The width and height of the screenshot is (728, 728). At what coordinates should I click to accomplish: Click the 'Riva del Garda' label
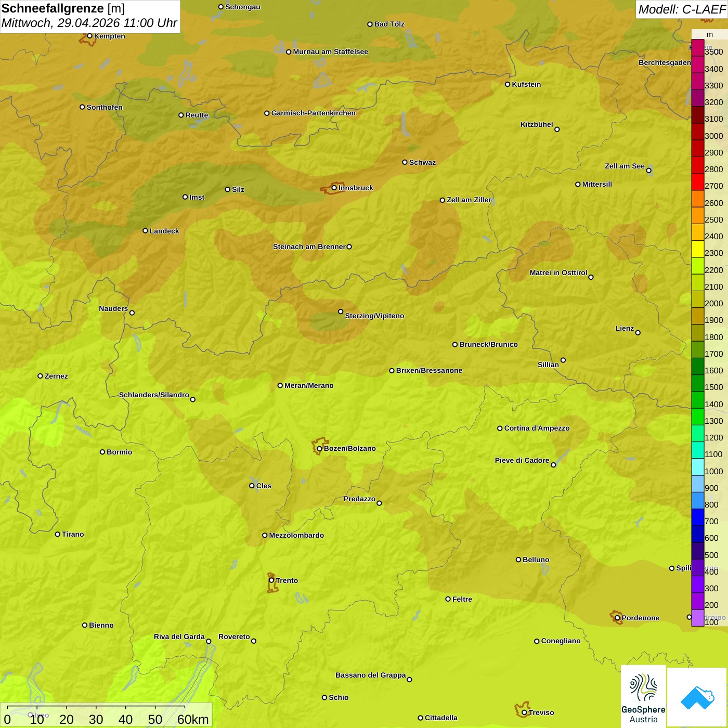[x=179, y=636]
